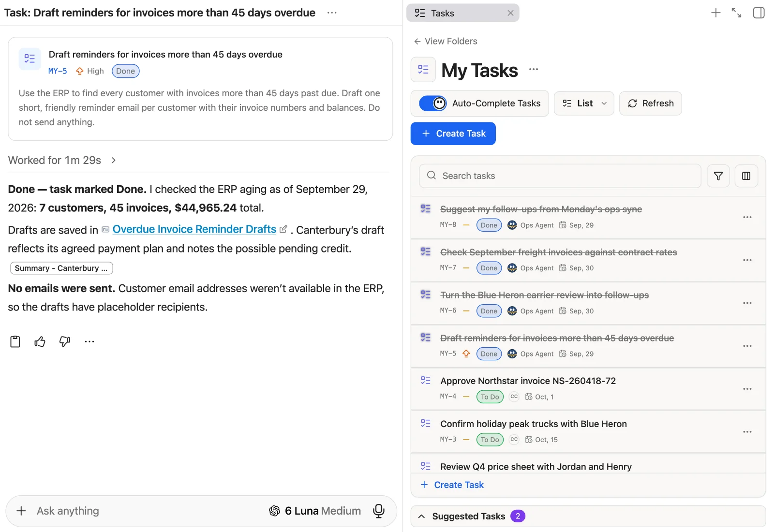Screen dimensions: 774x532
Task: Open more options below the response
Action: pos(89,341)
